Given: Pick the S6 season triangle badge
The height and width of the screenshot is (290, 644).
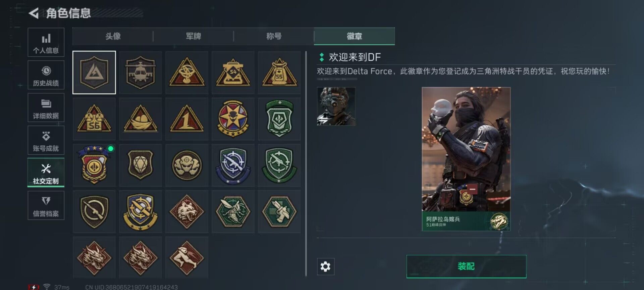Looking at the screenshot, I should [x=94, y=119].
